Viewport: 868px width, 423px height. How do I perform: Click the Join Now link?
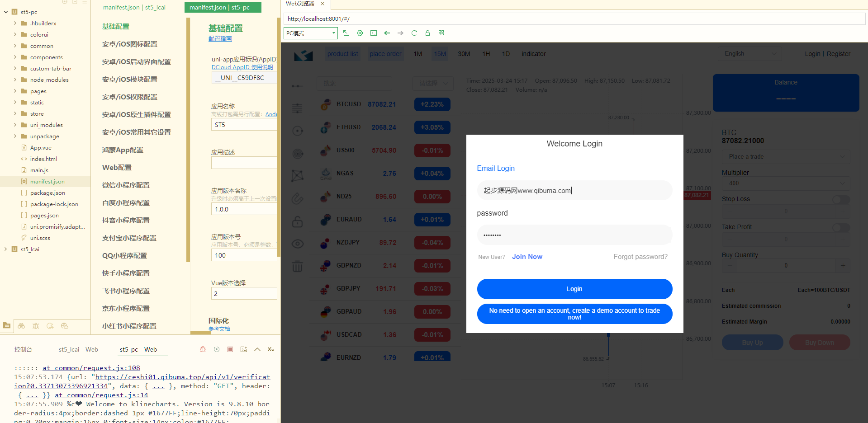coord(527,257)
